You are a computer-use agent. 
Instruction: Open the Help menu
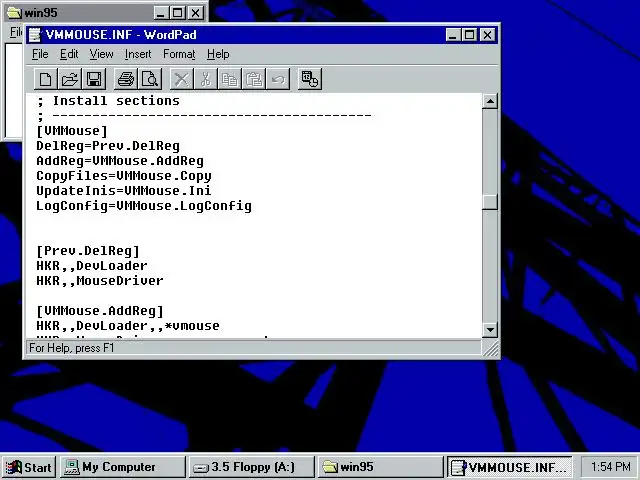click(x=218, y=54)
